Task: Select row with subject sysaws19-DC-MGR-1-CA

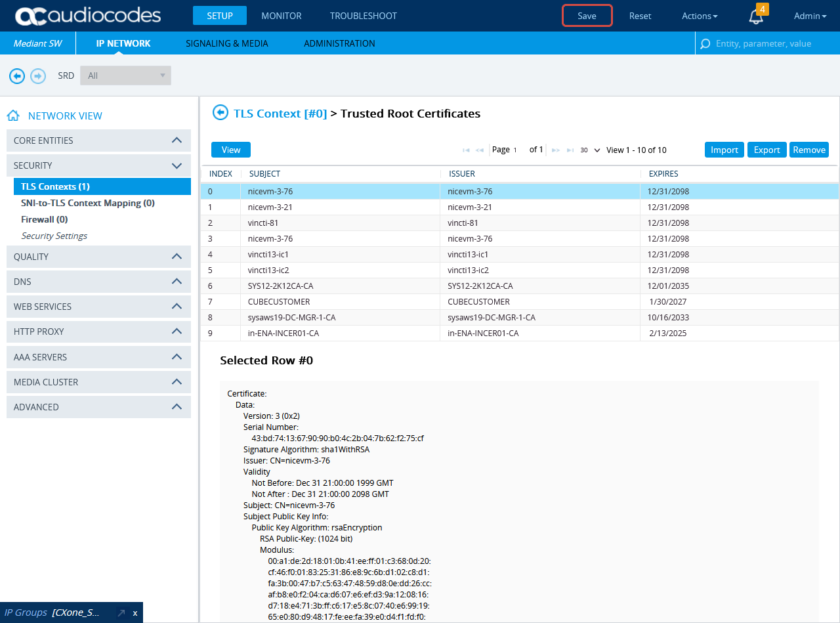Action: click(520, 317)
